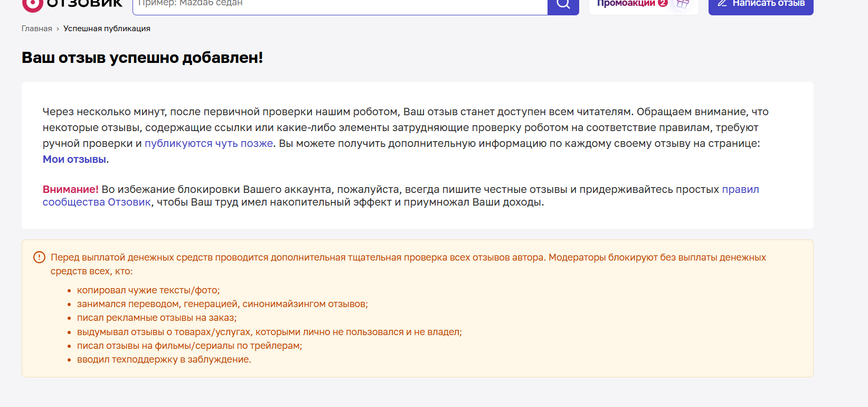Click the gift box promo icon

(x=683, y=4)
